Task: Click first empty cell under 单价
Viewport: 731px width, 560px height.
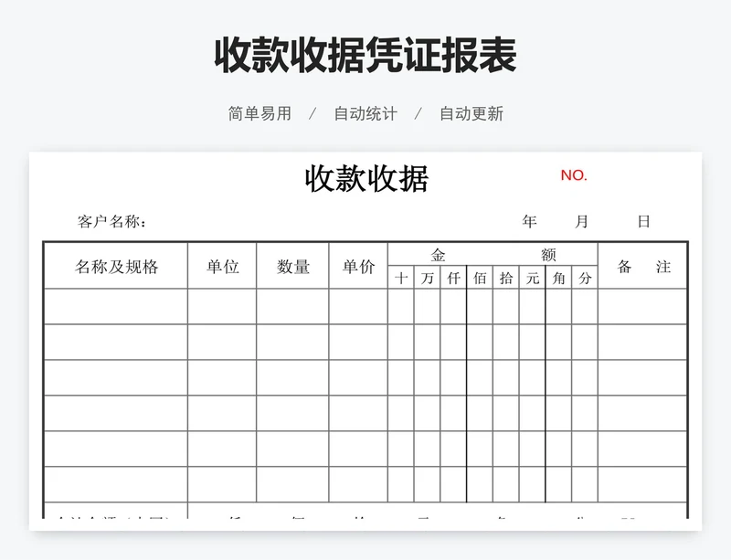Action: [358, 306]
